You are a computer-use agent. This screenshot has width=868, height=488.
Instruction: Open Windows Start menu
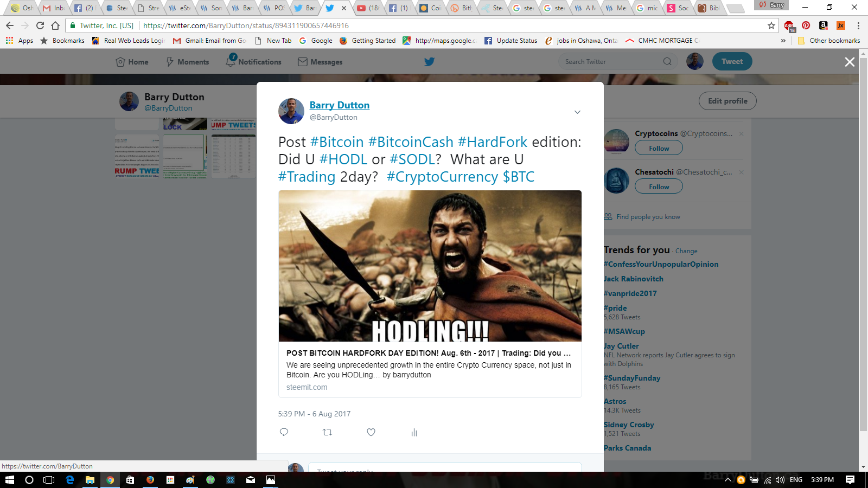click(10, 480)
